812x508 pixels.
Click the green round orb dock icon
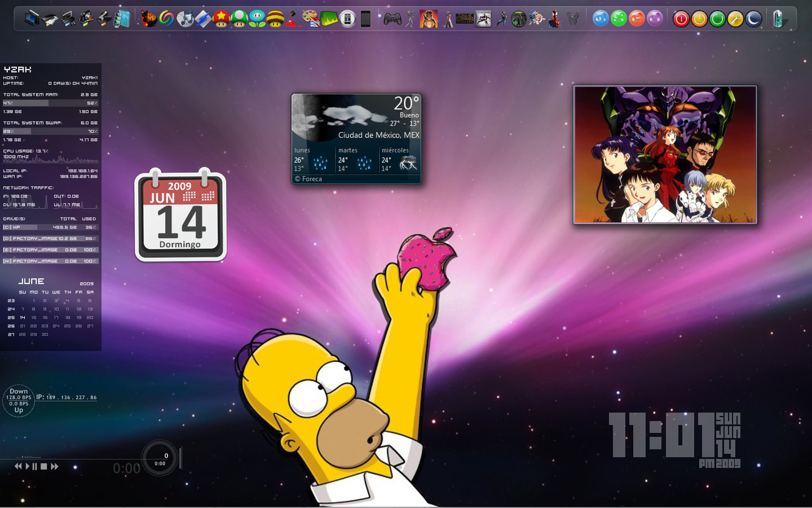(619, 19)
